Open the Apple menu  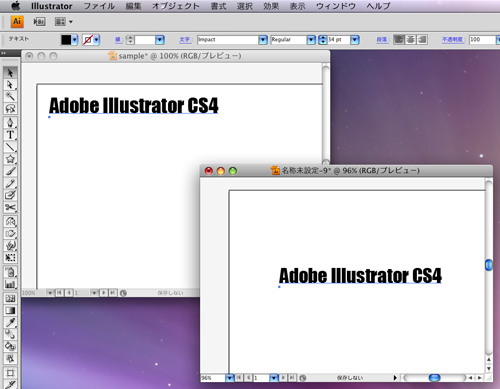click(16, 6)
